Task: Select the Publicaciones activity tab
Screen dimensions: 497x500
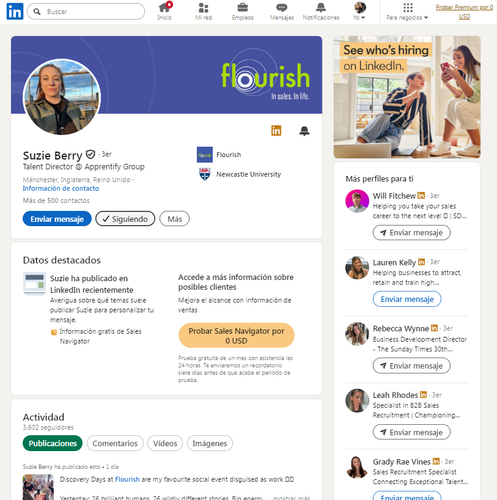Action: pos(53,443)
